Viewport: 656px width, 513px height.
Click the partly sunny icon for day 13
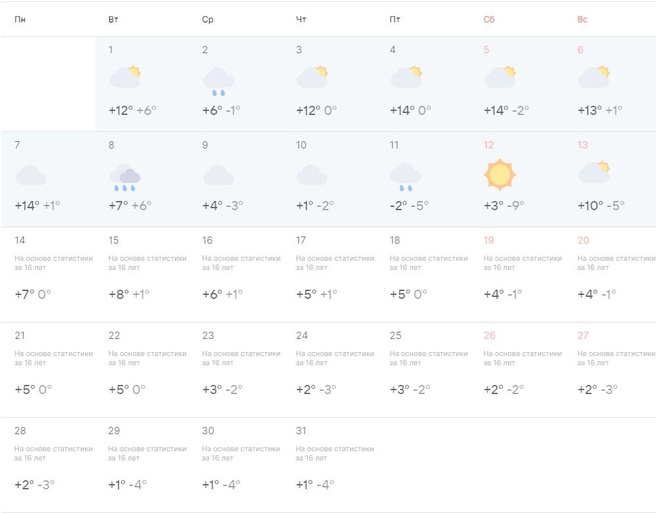point(594,173)
